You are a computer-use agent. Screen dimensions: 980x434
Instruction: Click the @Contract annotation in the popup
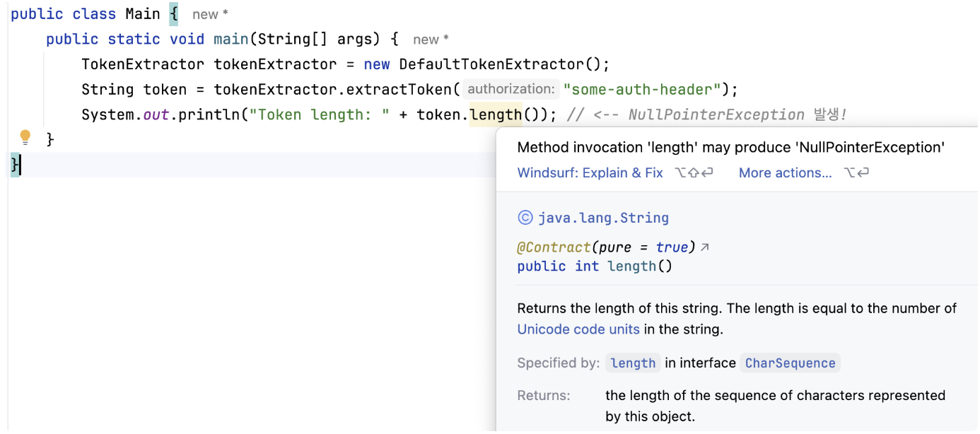554,247
